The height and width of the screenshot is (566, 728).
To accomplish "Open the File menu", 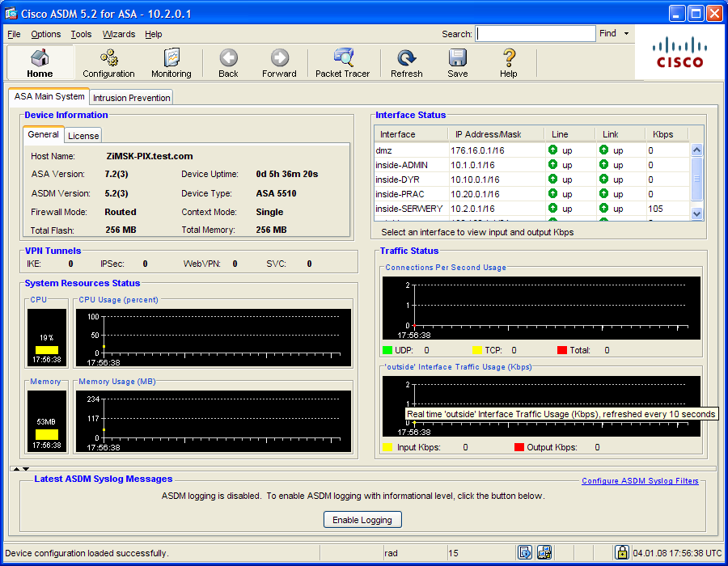I will point(14,34).
